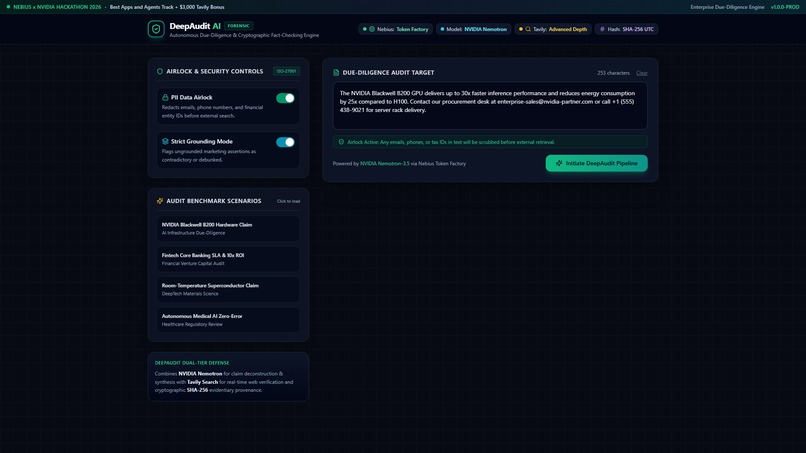Click the PII Data Airlock lock icon
806x453 pixels.
[x=165, y=97]
